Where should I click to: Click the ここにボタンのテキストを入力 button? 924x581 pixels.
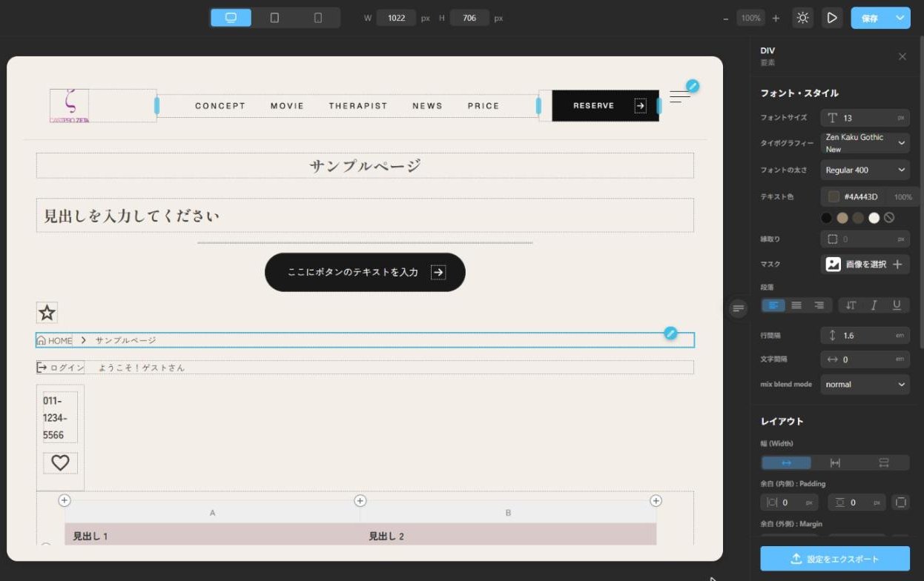[365, 272]
